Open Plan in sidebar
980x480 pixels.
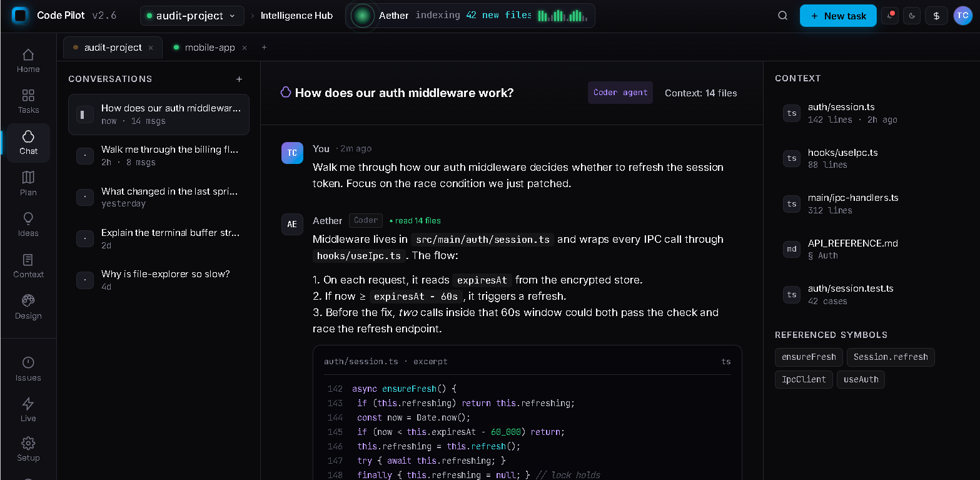point(28,184)
